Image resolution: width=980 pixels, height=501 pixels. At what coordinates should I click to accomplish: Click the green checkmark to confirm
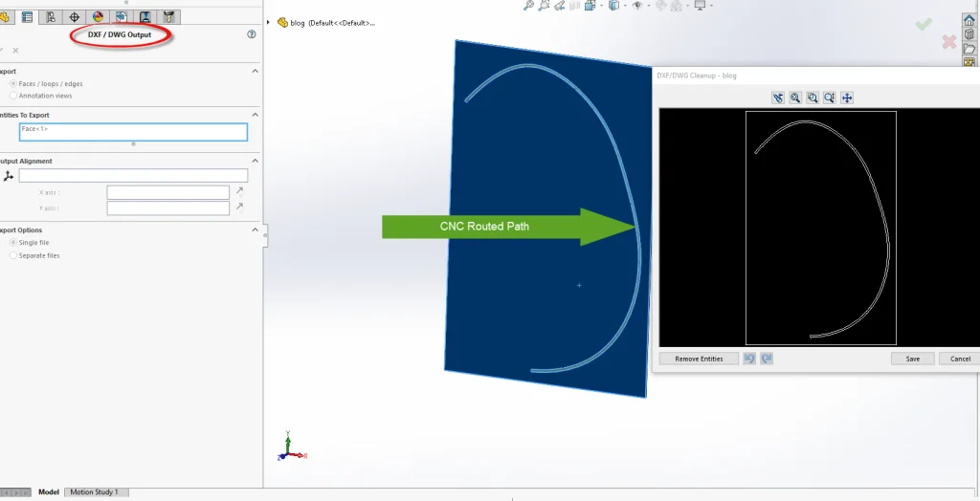click(923, 24)
